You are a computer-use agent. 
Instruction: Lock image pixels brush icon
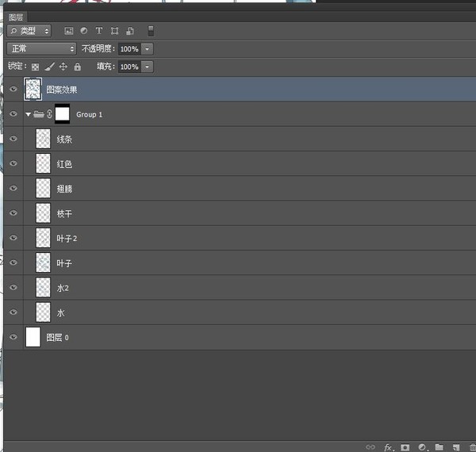tap(50, 67)
